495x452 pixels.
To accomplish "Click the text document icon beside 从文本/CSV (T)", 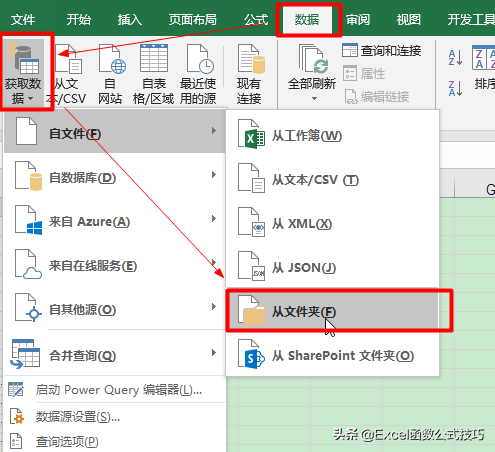I will [252, 178].
